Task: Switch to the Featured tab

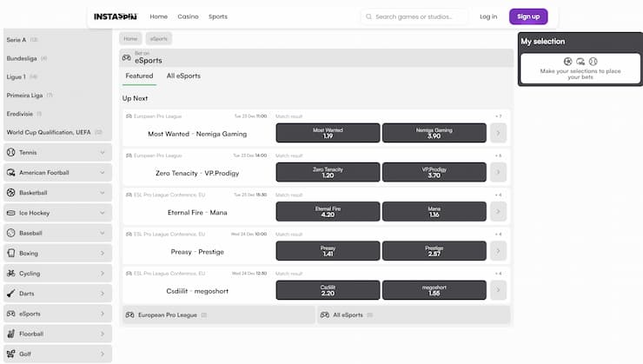Action: click(139, 76)
